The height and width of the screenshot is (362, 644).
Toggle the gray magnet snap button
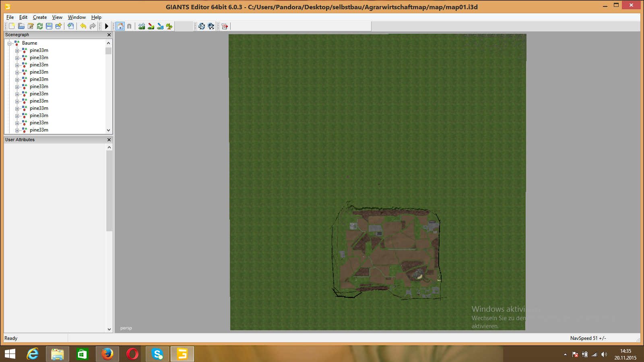tap(129, 26)
